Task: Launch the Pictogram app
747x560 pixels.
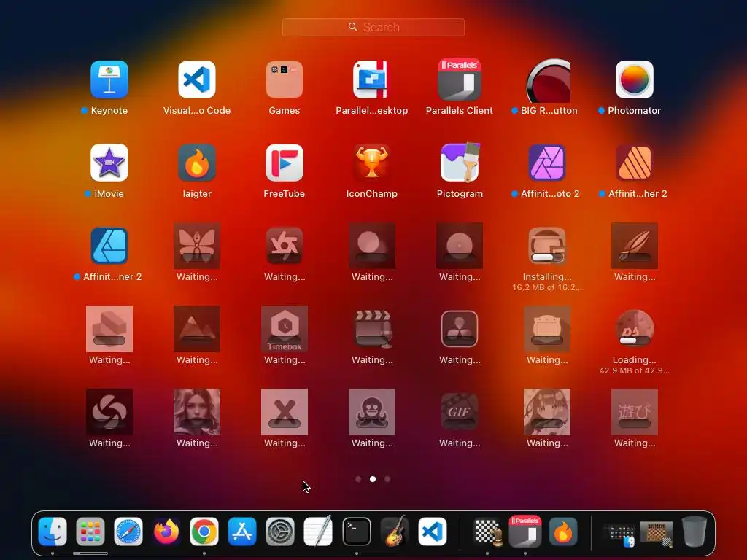Action: click(x=460, y=162)
